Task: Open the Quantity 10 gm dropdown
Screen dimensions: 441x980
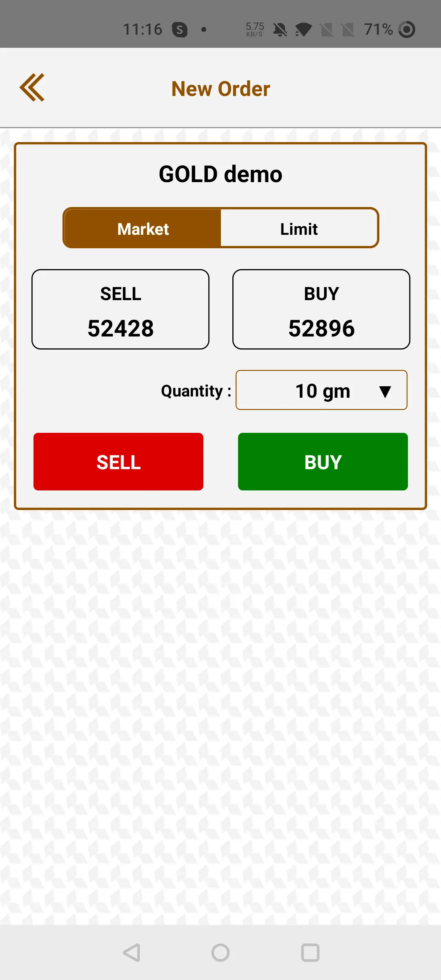Action: pos(321,390)
